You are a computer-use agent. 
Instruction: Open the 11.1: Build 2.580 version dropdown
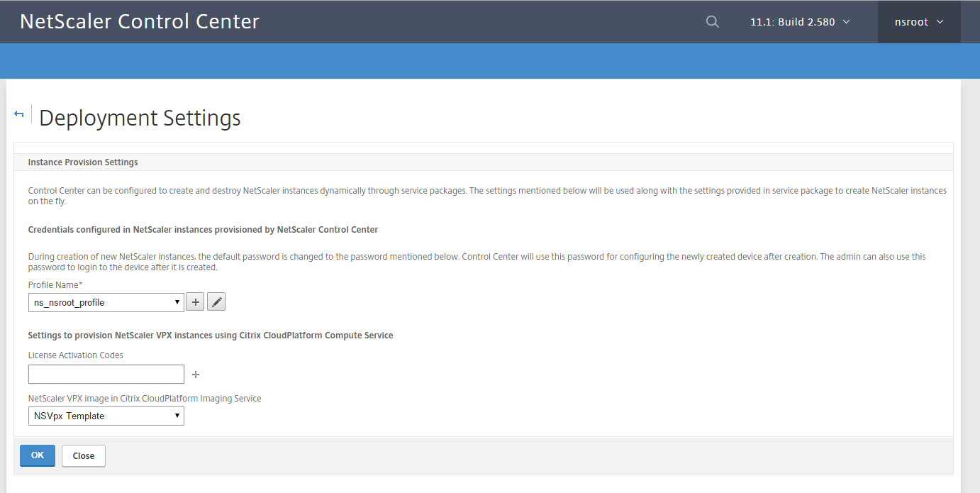(x=799, y=22)
